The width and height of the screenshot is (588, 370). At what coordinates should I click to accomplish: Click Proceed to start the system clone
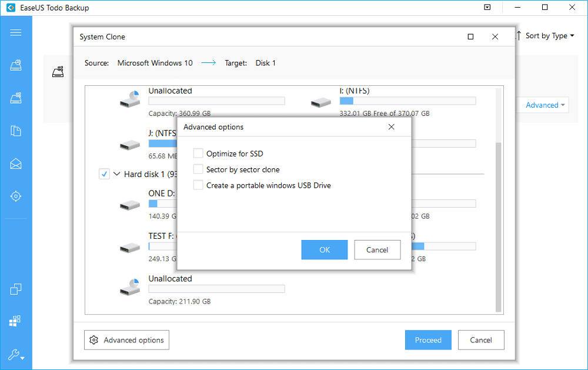[x=428, y=339]
